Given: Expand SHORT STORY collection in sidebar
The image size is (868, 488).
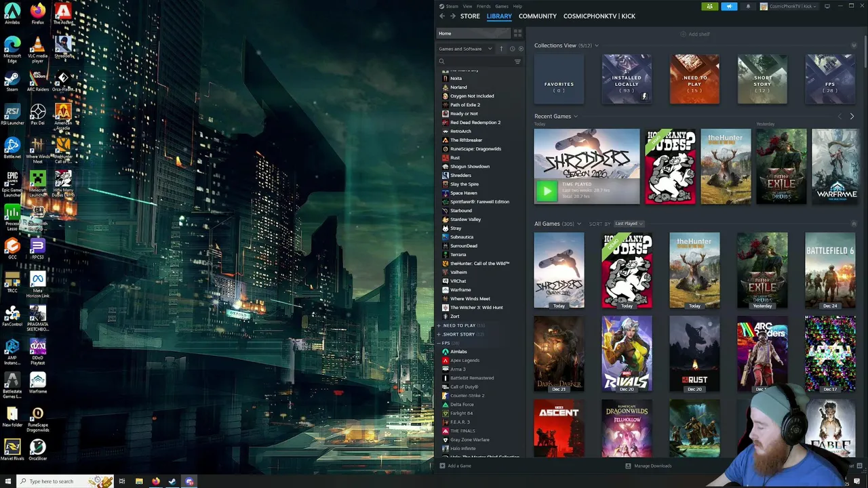Looking at the screenshot, I should 439,334.
